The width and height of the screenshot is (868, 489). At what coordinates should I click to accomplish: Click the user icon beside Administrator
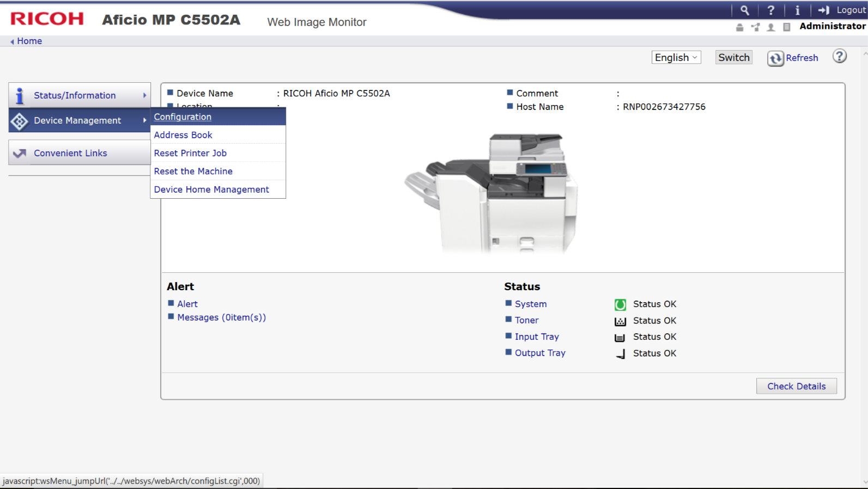(x=770, y=27)
